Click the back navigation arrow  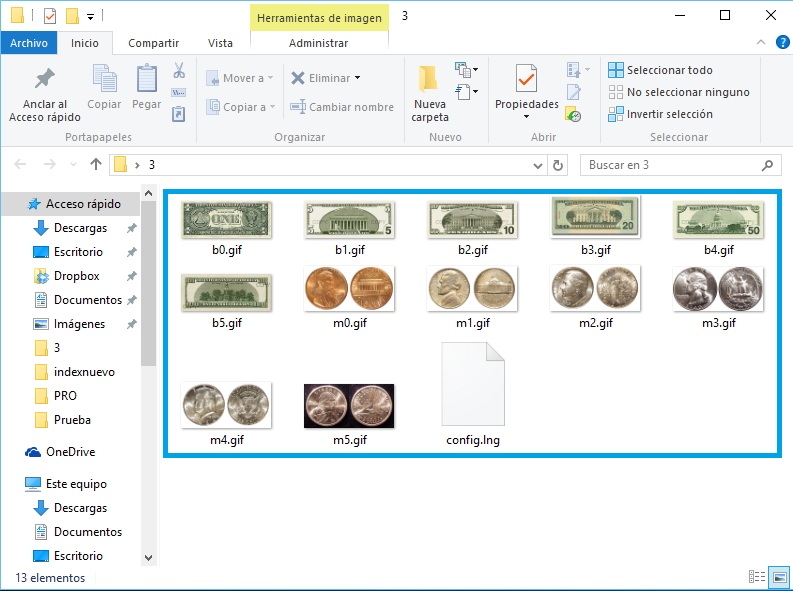pos(20,164)
